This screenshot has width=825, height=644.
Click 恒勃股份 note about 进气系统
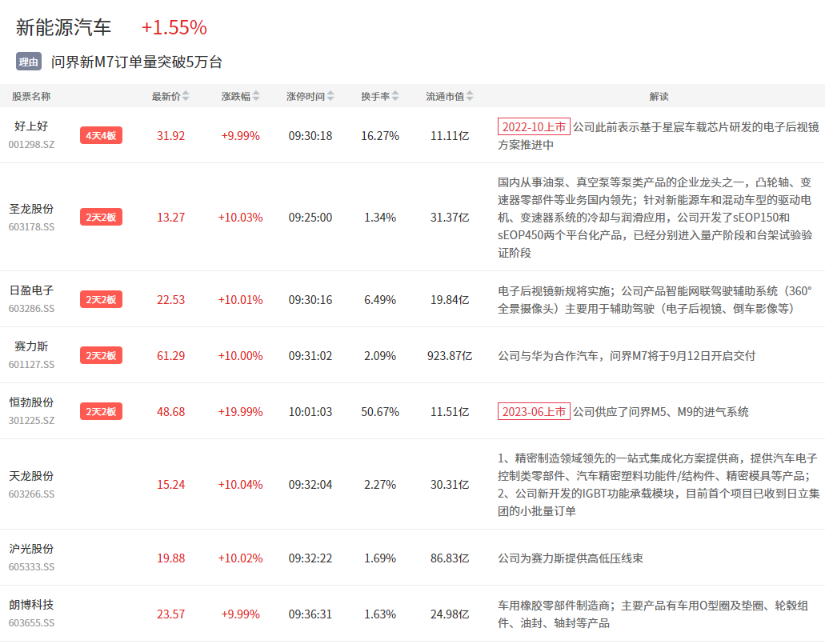pos(660,412)
